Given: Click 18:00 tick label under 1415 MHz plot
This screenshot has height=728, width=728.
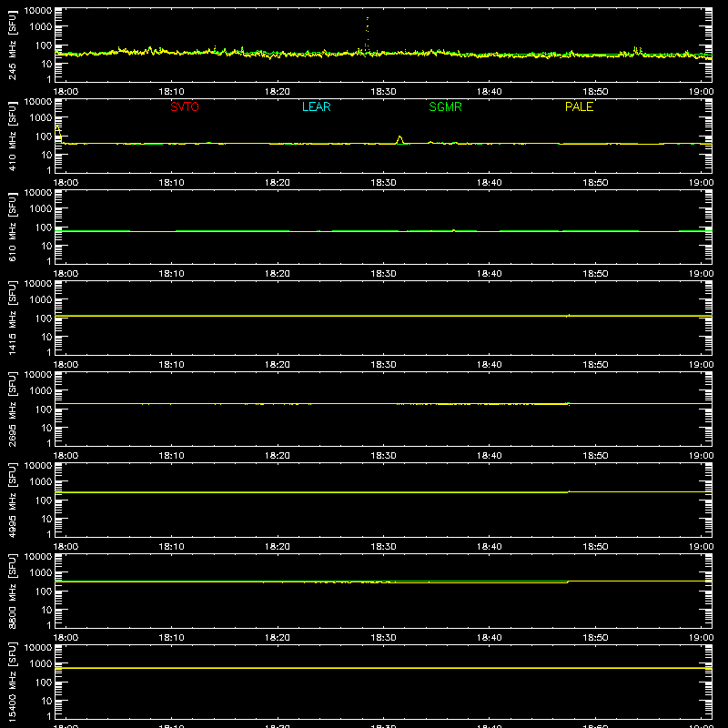Looking at the screenshot, I should (x=66, y=365).
